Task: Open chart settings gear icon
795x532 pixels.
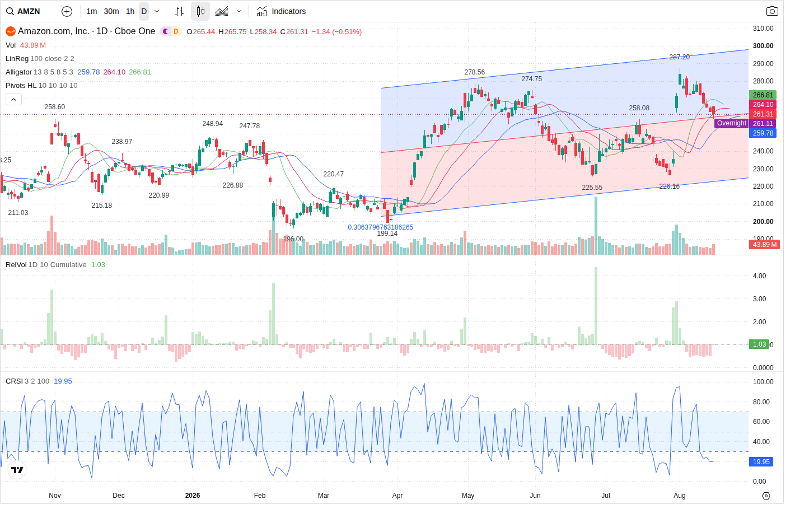Action: coord(766,496)
